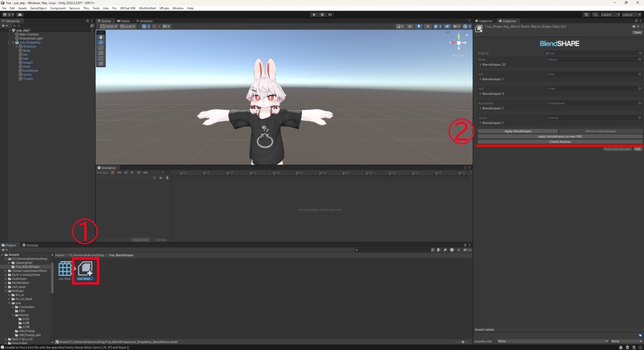Play the animation clip
Screen dimensions: 644x350
132,173
